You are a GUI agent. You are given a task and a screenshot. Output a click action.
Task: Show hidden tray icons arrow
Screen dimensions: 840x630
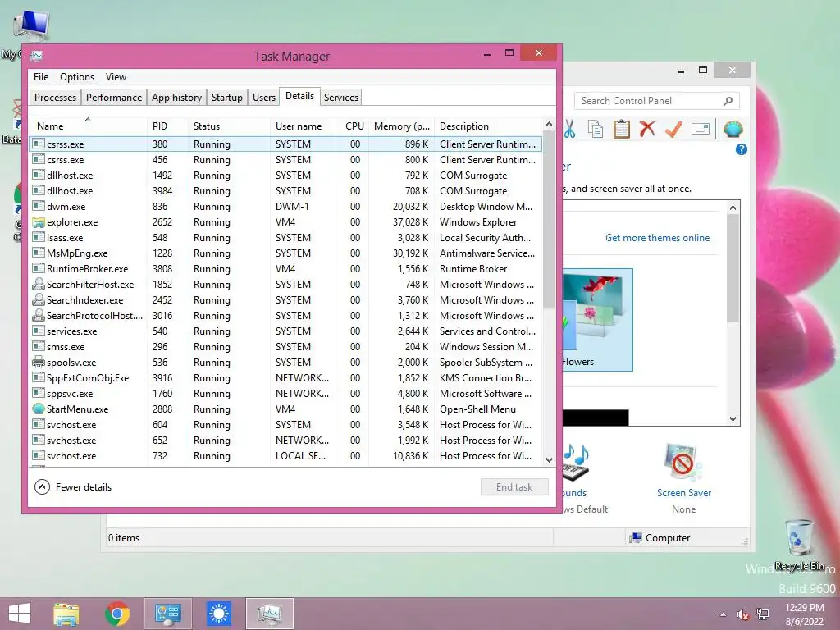coord(724,614)
